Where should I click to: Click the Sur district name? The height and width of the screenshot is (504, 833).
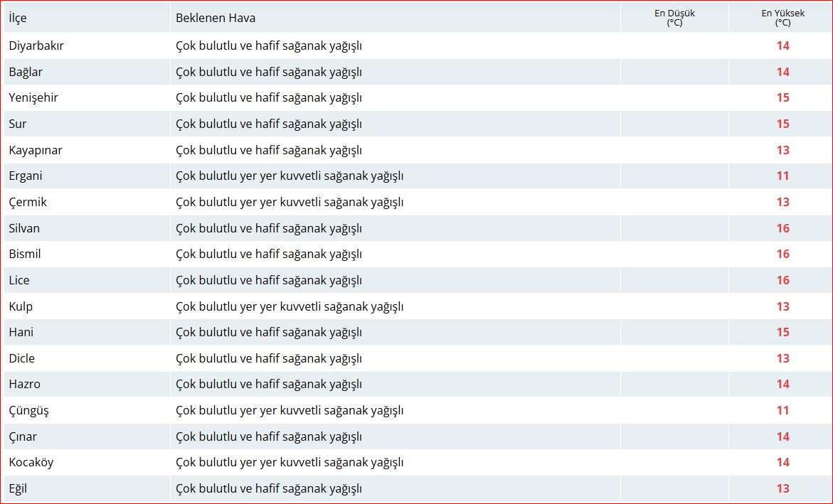click(16, 123)
